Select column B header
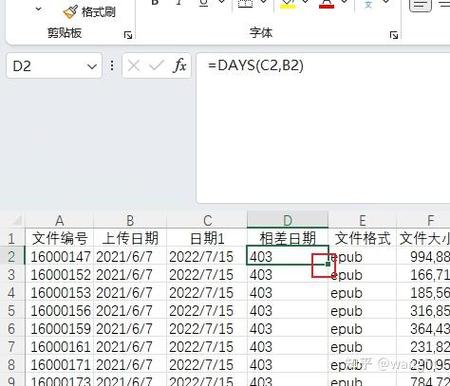Screen dimensions: 450x386 pos(130,220)
